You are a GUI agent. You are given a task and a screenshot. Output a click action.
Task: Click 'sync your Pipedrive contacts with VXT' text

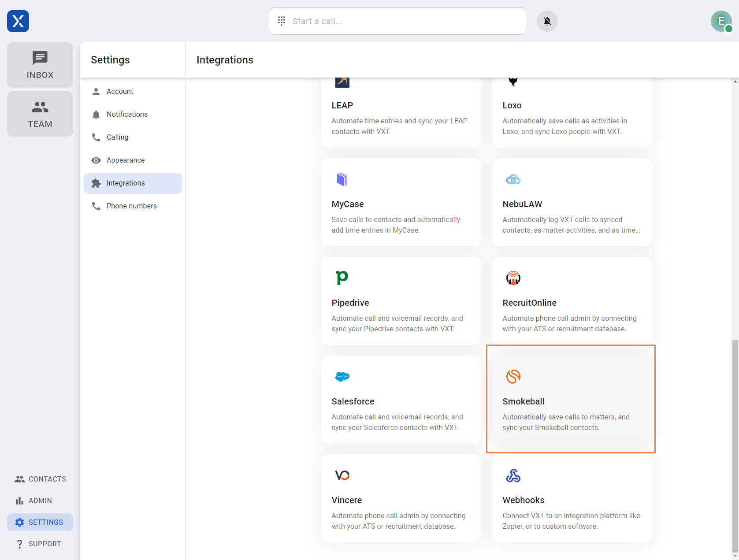click(x=392, y=329)
